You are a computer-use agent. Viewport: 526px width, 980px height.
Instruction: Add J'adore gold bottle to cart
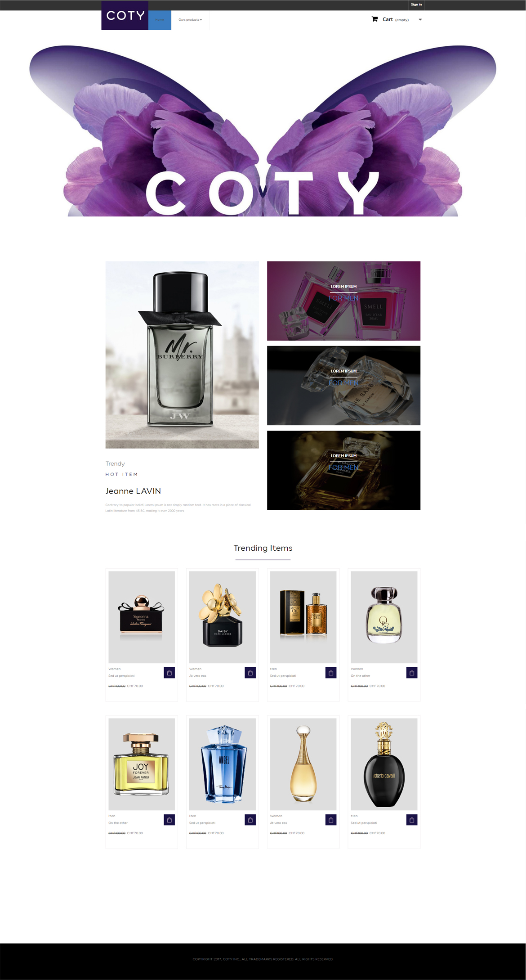pos(331,820)
